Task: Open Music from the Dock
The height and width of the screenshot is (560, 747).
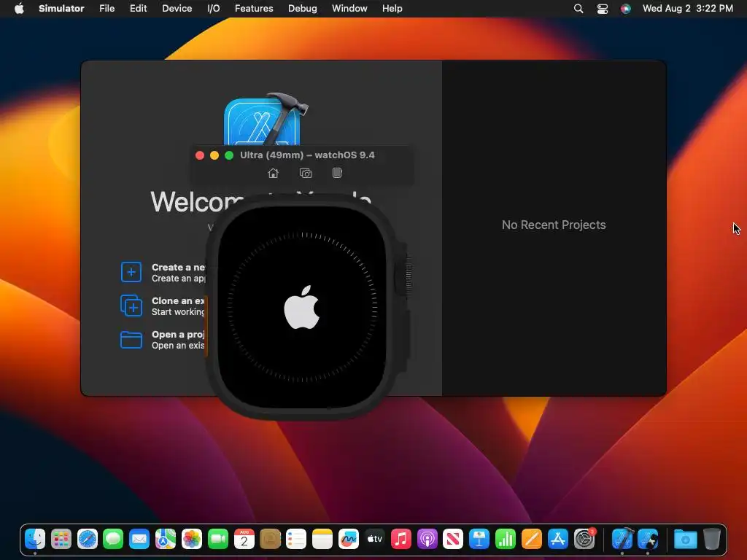Action: click(400, 539)
